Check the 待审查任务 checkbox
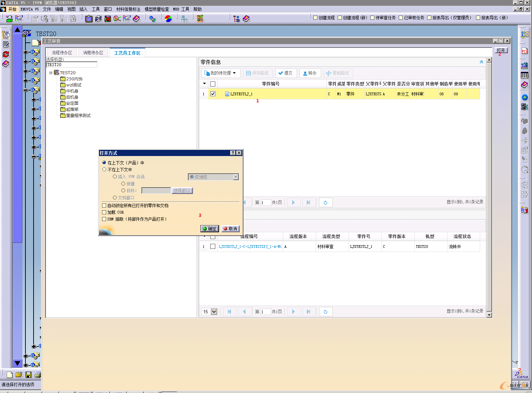The height and width of the screenshot is (393, 532). point(372,18)
